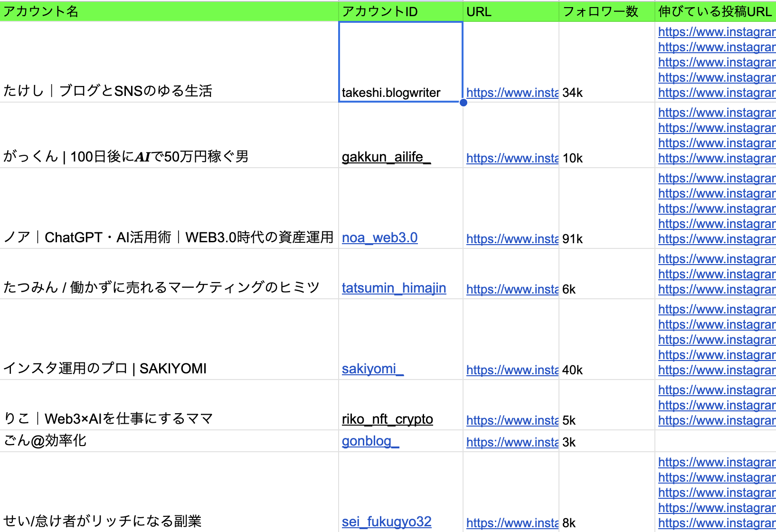Open the profile URL link in the 34k row
This screenshot has width=776, height=532.
512,93
